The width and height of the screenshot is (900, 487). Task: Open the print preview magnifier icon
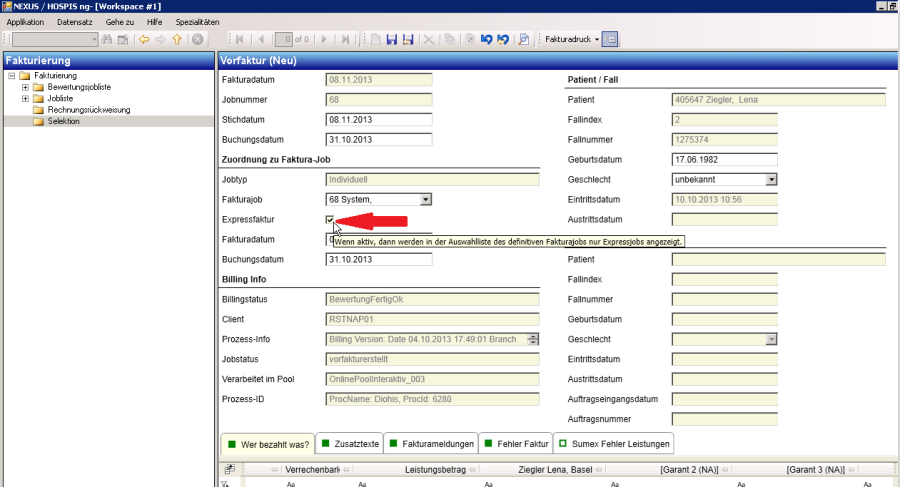pyautogui.click(x=523, y=39)
